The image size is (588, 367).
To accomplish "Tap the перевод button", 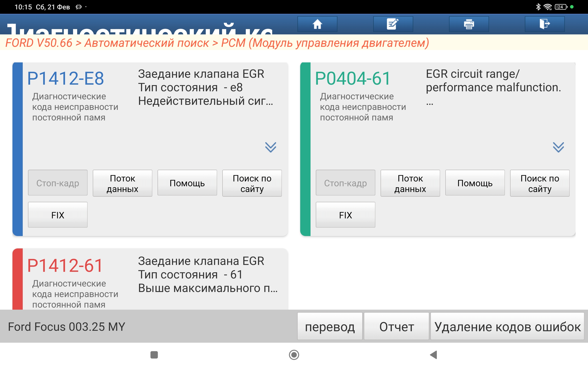I will click(330, 326).
